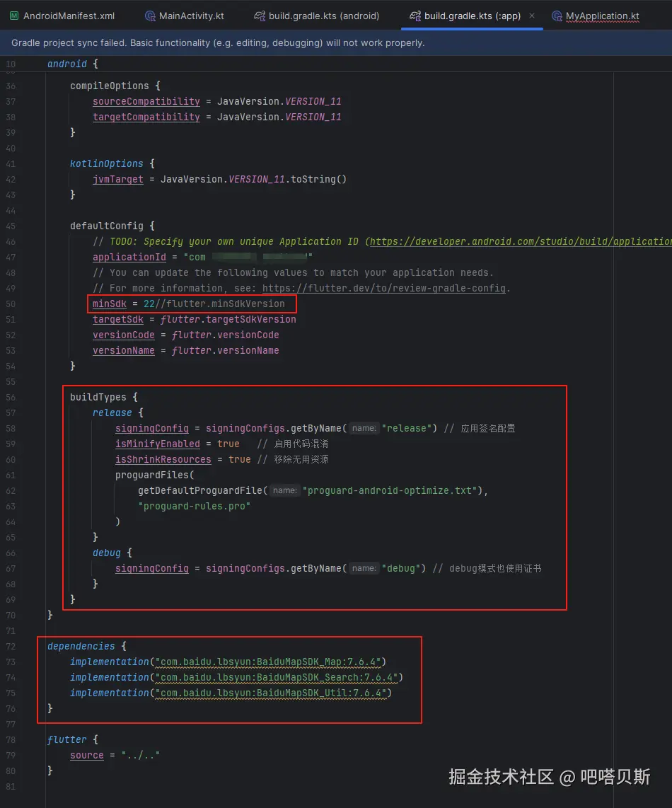672x808 pixels.
Task: Click the MainActivity.kt Kotlin file icon
Action: 150,16
